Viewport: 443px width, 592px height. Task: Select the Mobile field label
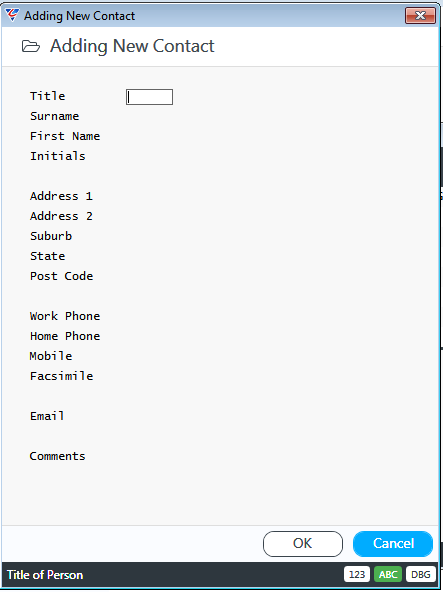51,356
